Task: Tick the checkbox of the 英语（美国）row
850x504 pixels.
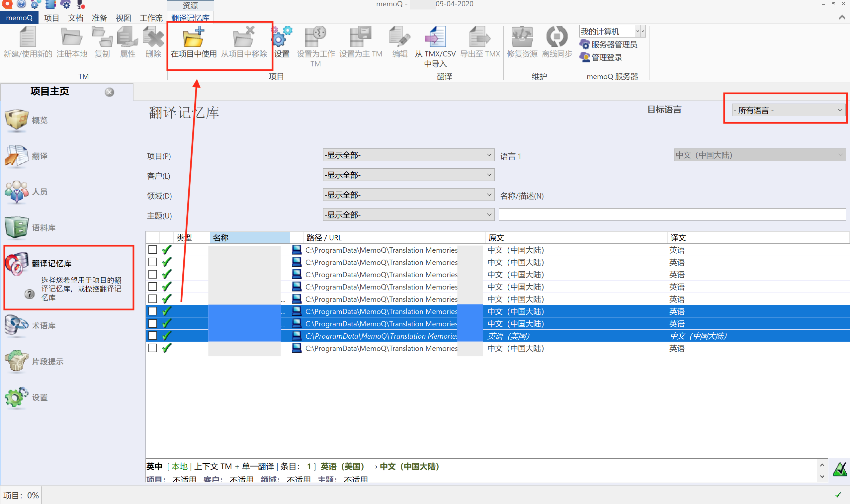Action: pos(153,336)
